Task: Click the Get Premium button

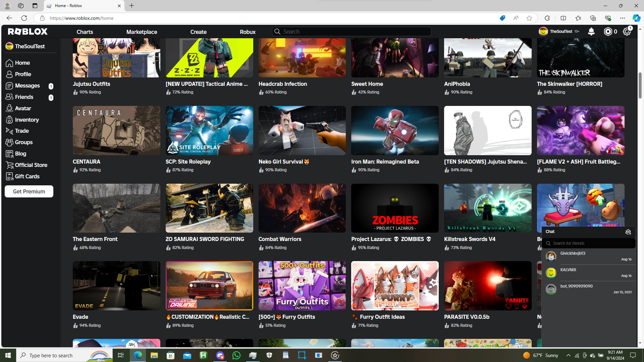Action: 29,191
